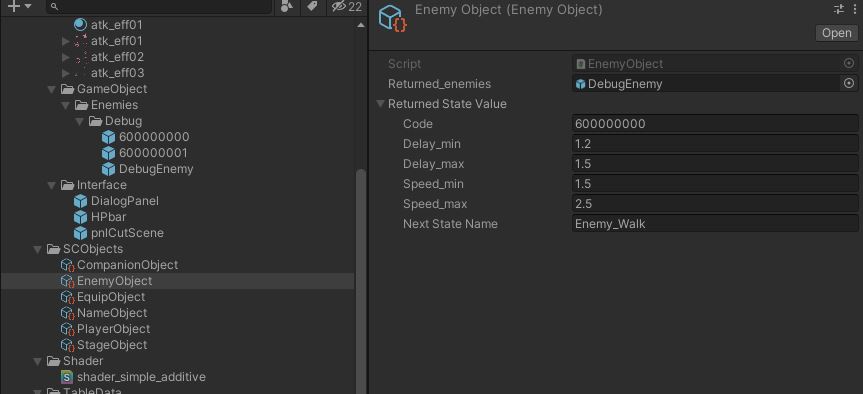Screen dimensions: 863x394
Task: Select the pnlCutScene prefab
Action: pyautogui.click(x=119, y=233)
